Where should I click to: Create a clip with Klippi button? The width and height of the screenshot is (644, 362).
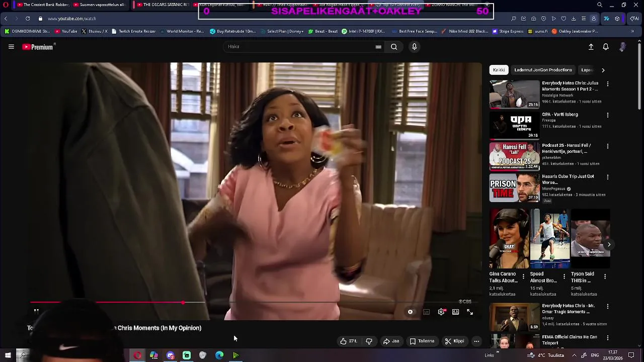454,341
